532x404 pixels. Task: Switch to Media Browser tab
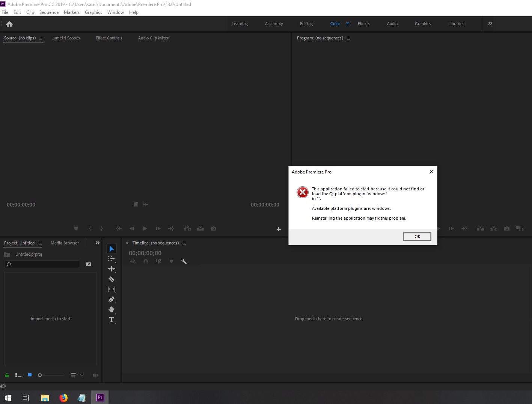click(65, 243)
